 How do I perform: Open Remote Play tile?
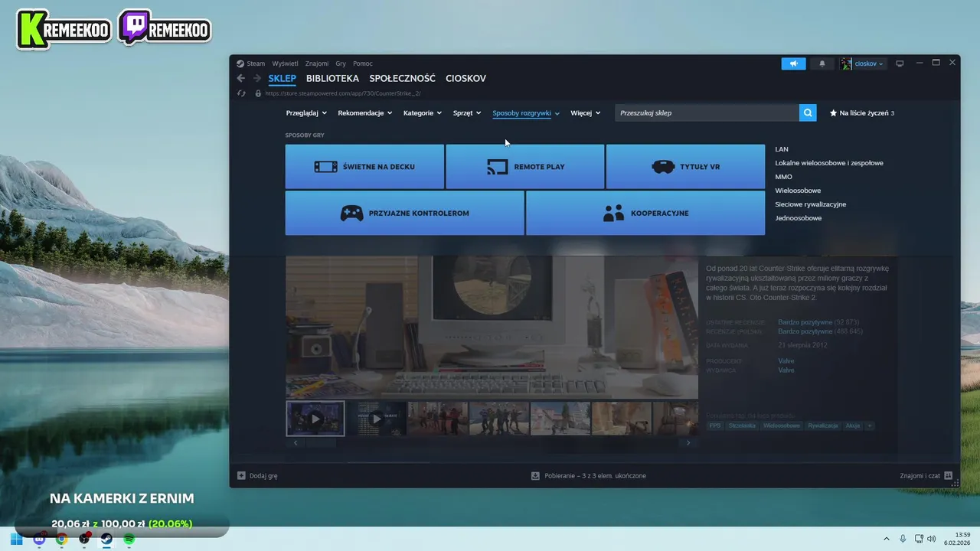[x=525, y=166]
